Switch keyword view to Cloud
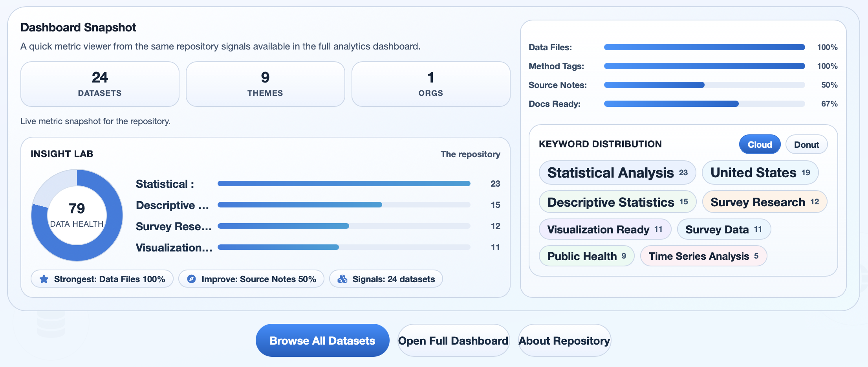 760,145
